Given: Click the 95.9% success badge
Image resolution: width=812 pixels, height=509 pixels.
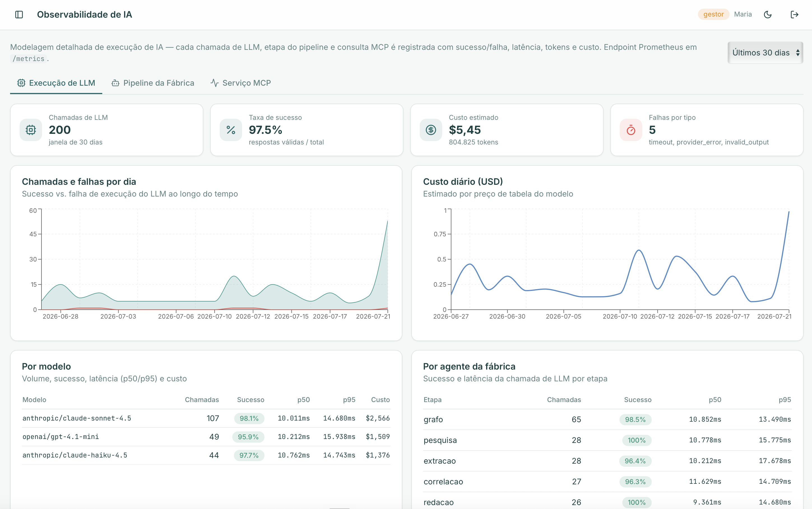Looking at the screenshot, I should 248,437.
